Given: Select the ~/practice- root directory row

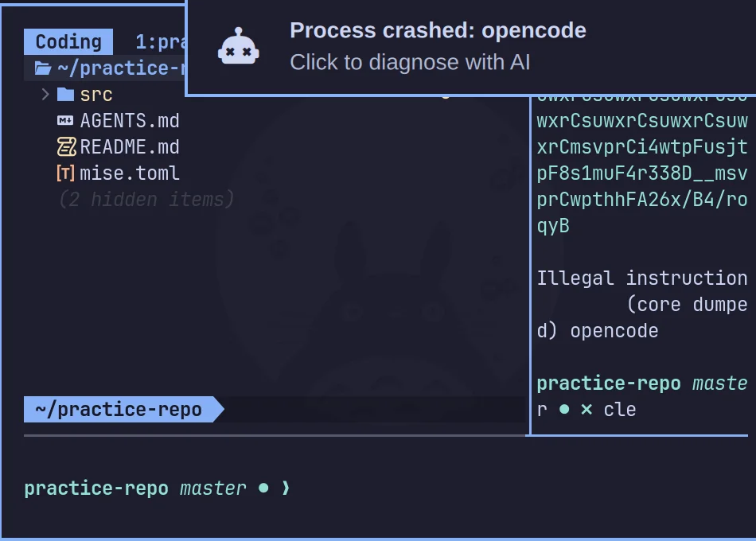Looking at the screenshot, I should pyautogui.click(x=105, y=68).
